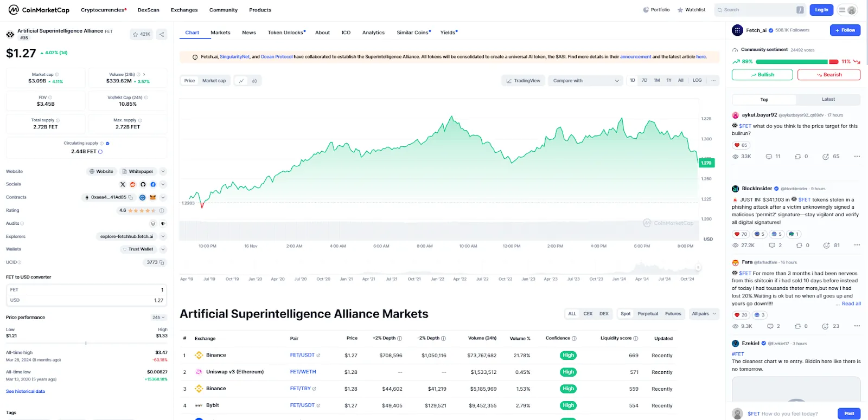Open the Reddit social link
Image resolution: width=868 pixels, height=420 pixels.
[x=133, y=184]
